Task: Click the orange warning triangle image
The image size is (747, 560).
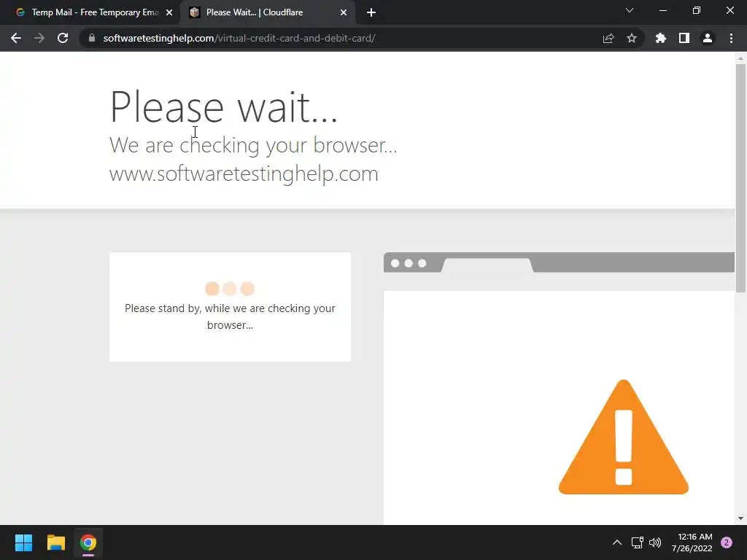Action: pos(624,437)
